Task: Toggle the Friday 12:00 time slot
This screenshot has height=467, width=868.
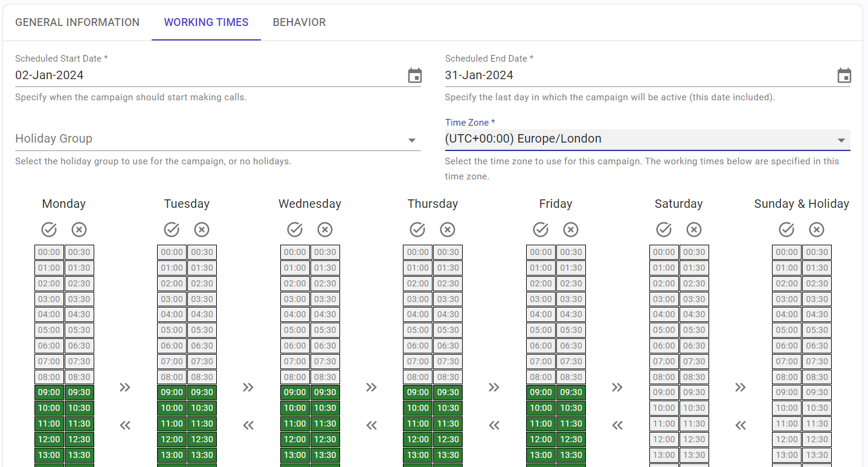Action: [x=541, y=440]
